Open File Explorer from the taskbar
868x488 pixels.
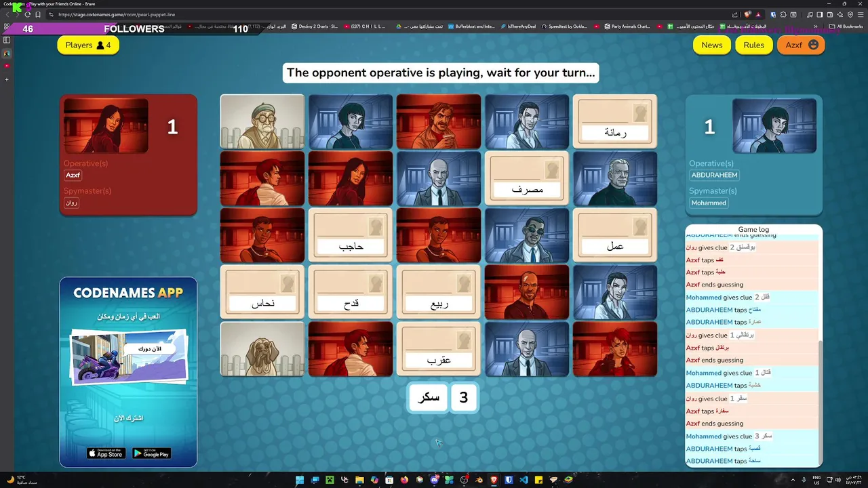(x=359, y=480)
